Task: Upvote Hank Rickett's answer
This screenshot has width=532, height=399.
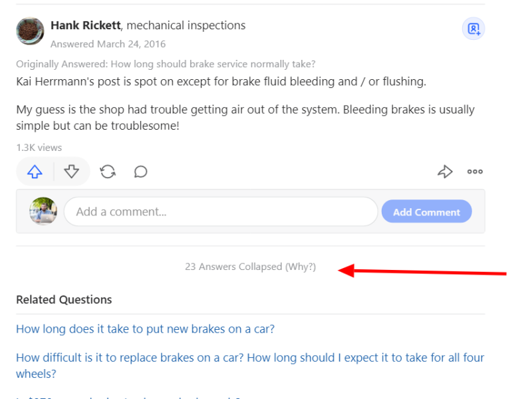Action: [x=35, y=172]
